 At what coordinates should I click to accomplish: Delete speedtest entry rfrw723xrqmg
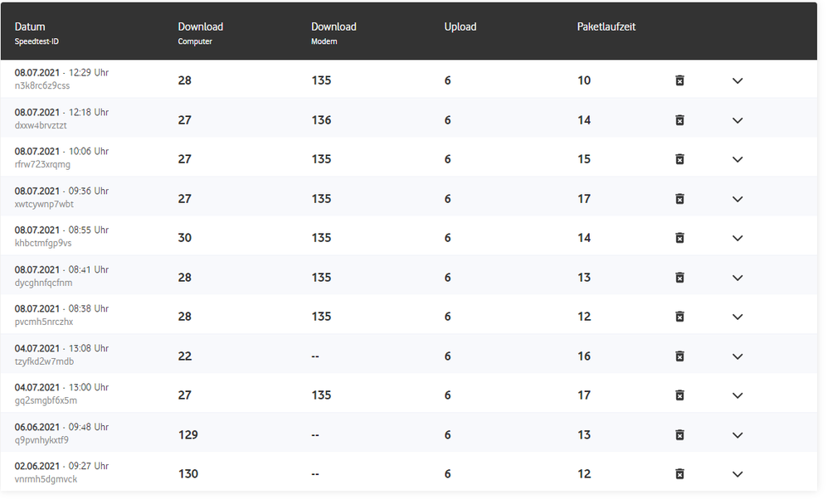point(679,159)
